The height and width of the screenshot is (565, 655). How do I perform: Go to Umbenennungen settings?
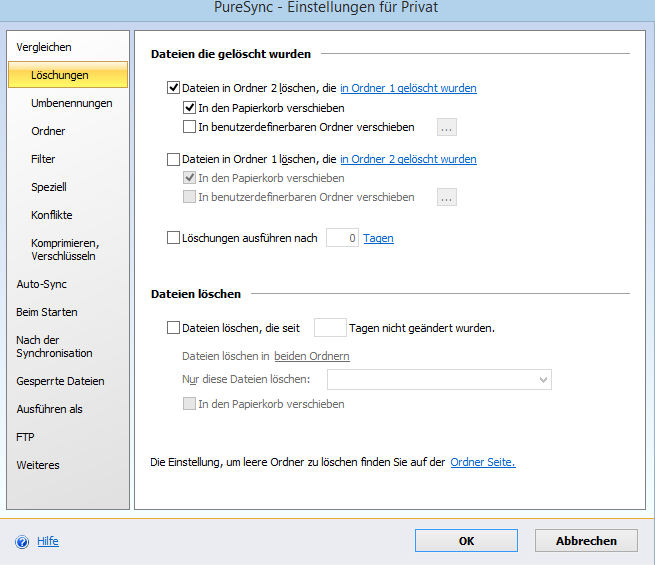click(71, 103)
